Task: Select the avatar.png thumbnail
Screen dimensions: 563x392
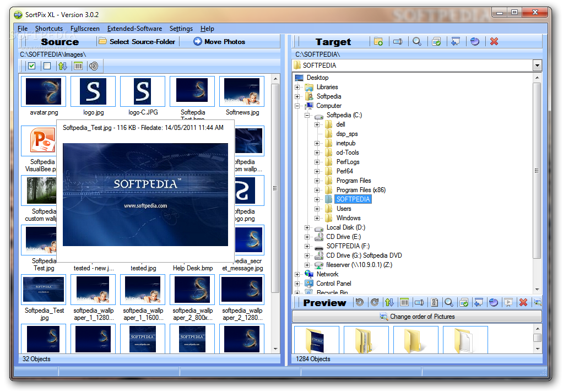Action: (44, 91)
